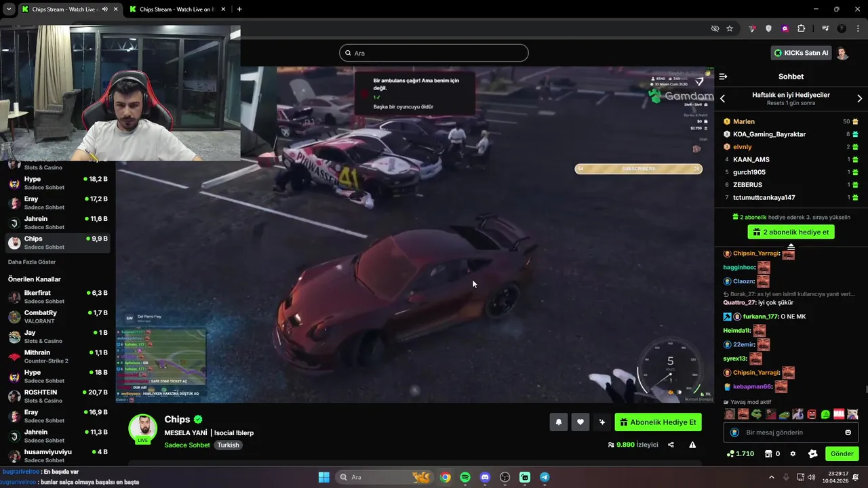Collapse the chat panel with arrow icon
The height and width of the screenshot is (488, 868).
723,77
